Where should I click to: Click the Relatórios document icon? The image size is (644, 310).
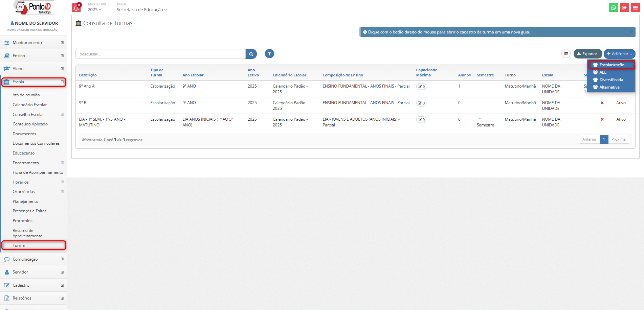pyautogui.click(x=7, y=298)
